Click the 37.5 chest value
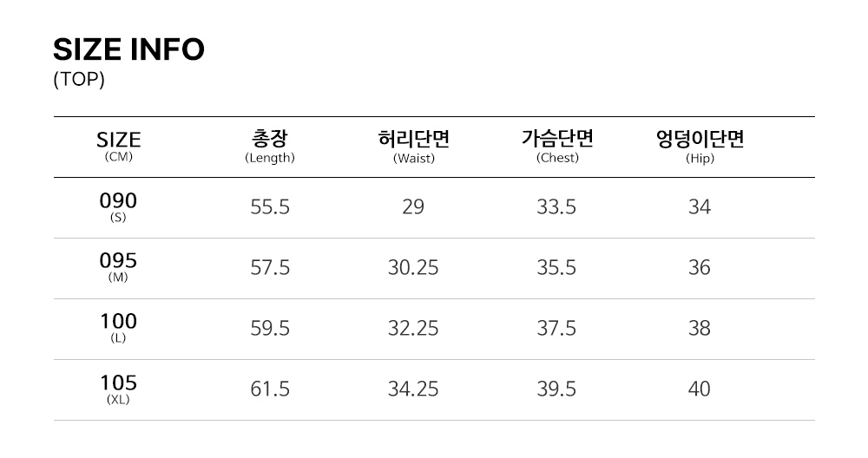This screenshot has width=868, height=458. point(556,329)
